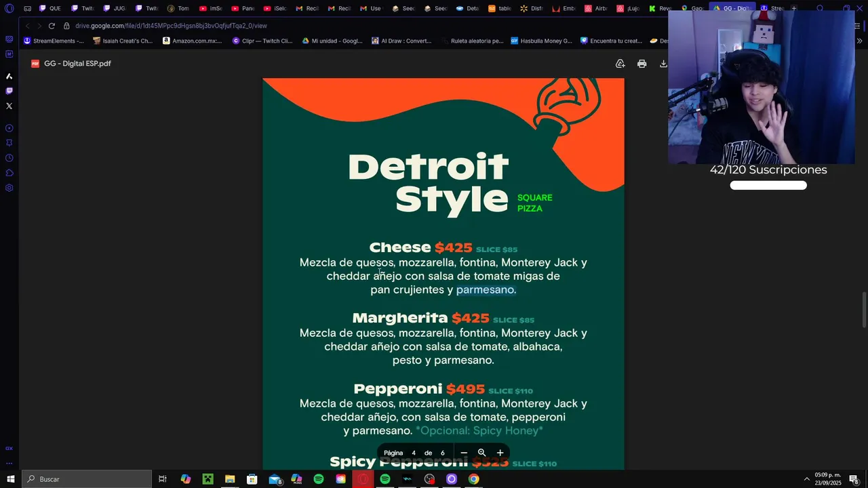Open extensions cube icon in sidebar
The image size is (868, 488).
point(9,173)
